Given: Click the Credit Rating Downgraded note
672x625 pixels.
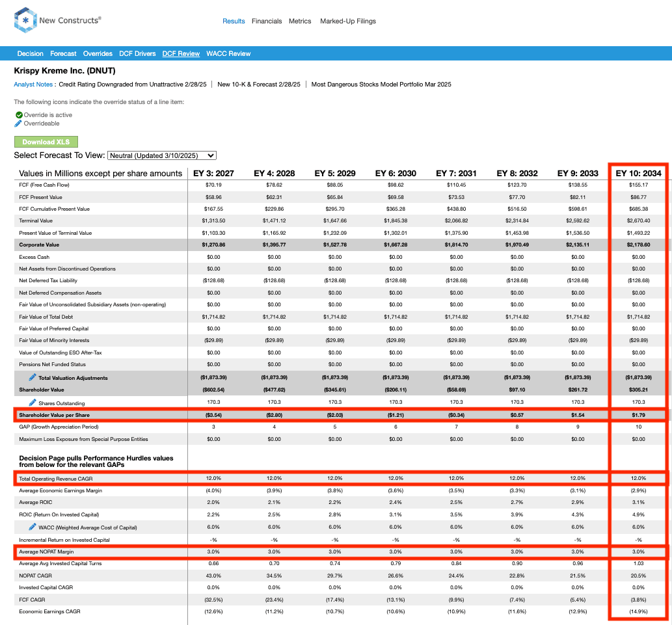Looking at the screenshot, I should click(133, 85).
